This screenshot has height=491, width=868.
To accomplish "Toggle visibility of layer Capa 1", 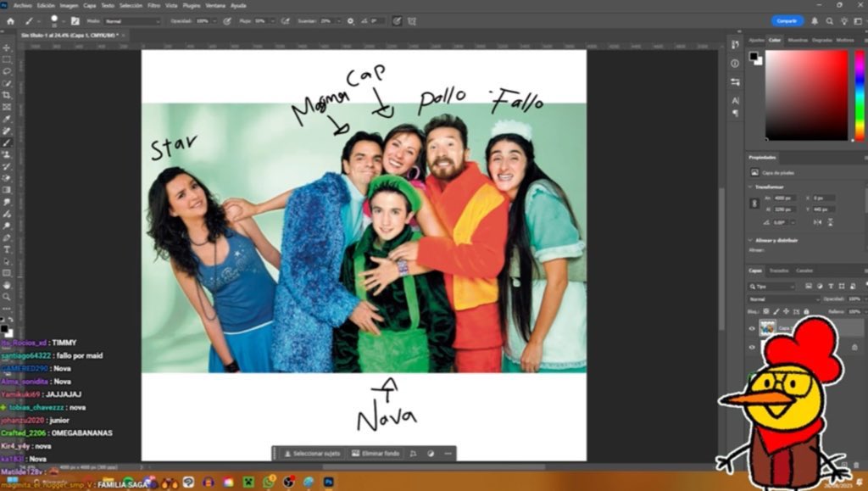I will tap(752, 328).
